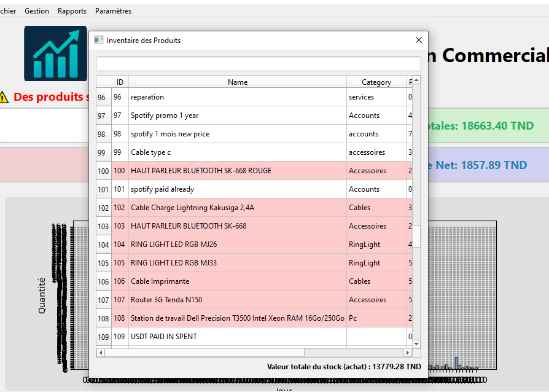Viewport: 549px width, 392px height.
Task: Click the Valeur totale du stock label
Action: tap(344, 367)
